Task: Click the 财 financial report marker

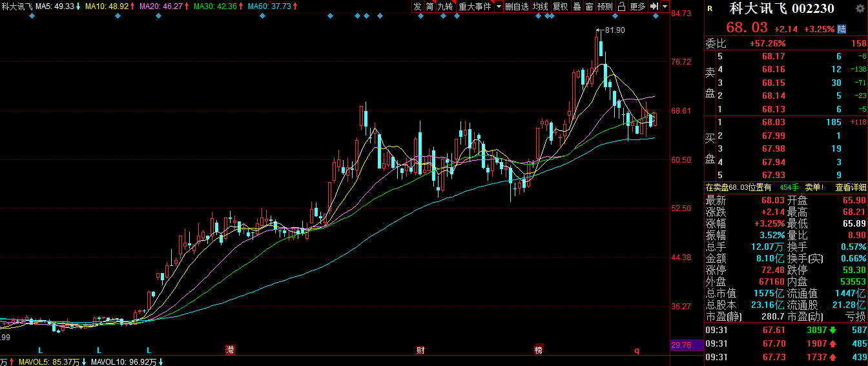Action: [420, 350]
